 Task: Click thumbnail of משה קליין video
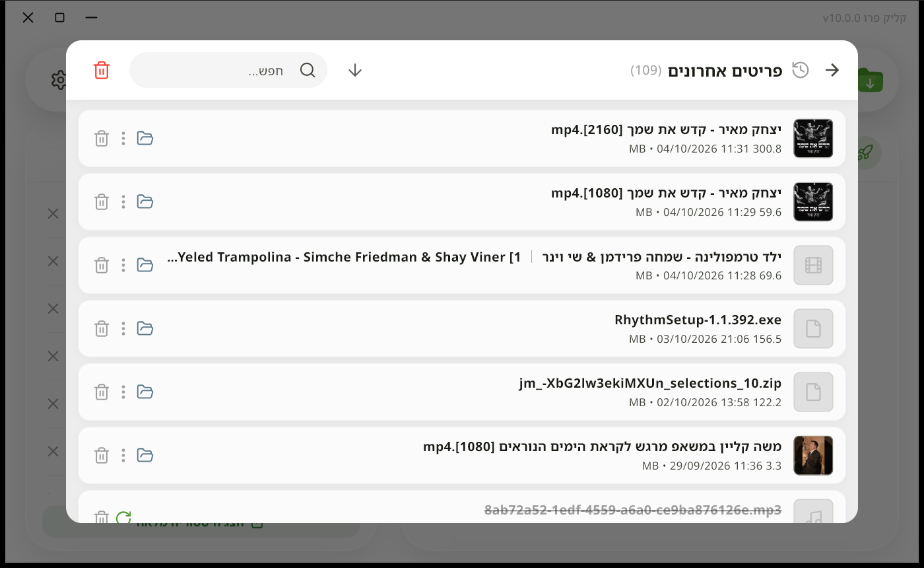click(x=813, y=455)
